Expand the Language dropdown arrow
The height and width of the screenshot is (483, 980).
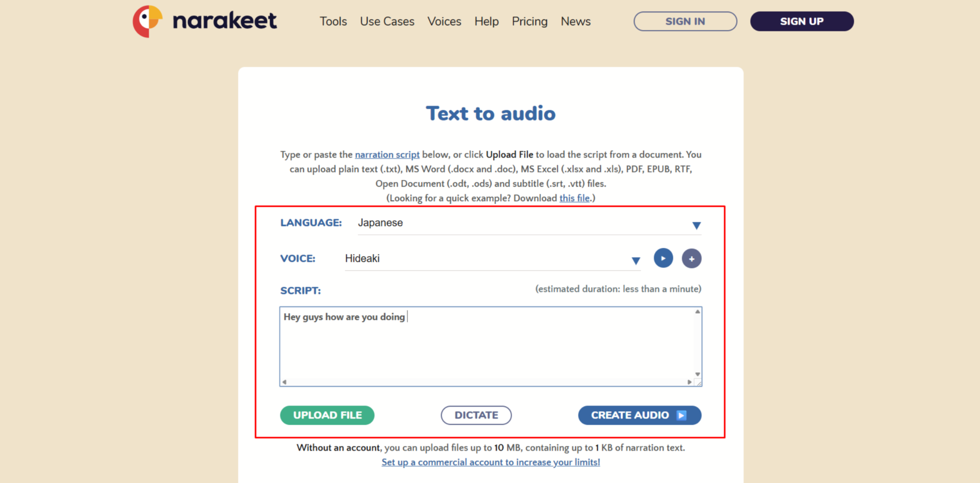[x=697, y=225]
